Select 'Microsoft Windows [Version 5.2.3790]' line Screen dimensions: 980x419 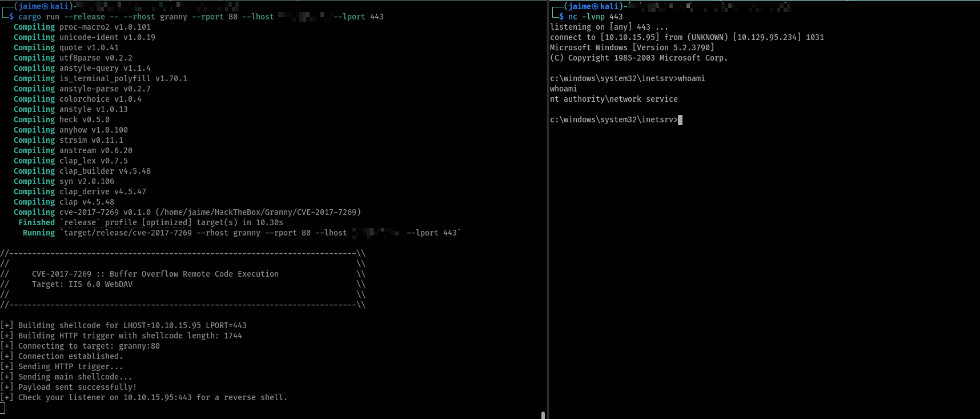pyautogui.click(x=632, y=47)
